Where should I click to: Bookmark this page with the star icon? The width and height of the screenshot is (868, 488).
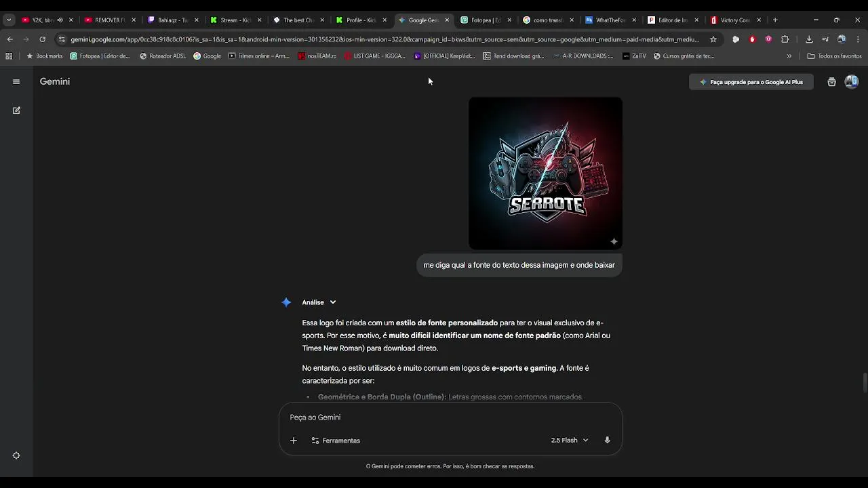click(713, 39)
